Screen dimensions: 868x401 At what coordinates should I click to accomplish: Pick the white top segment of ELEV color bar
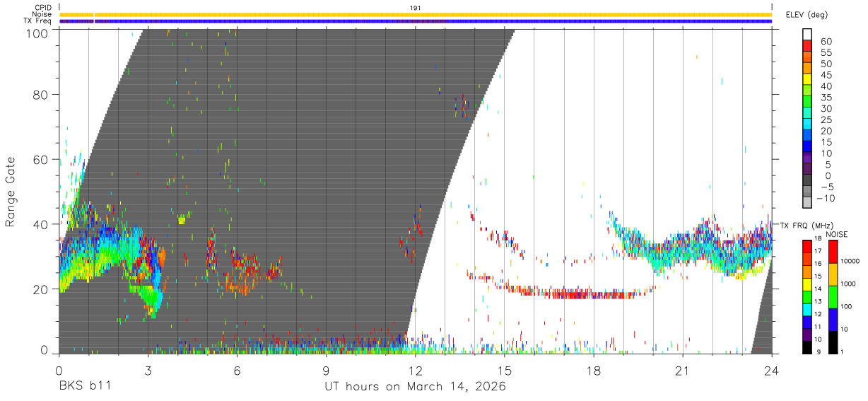point(807,34)
